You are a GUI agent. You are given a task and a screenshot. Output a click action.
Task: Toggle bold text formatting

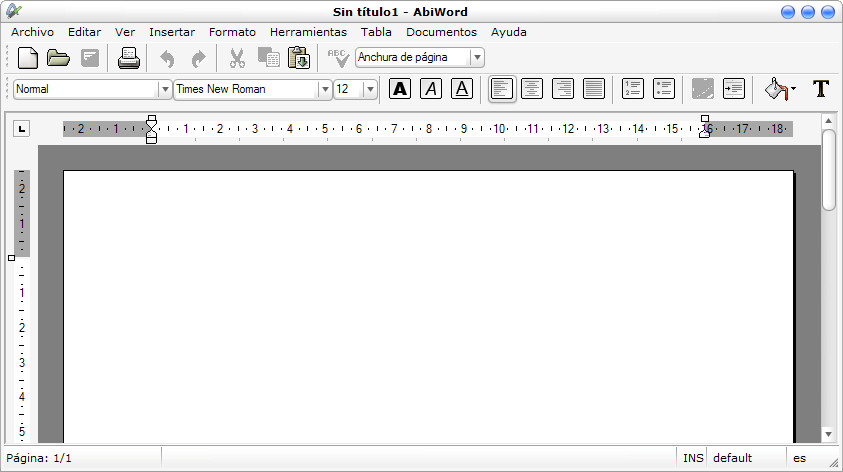pos(400,89)
